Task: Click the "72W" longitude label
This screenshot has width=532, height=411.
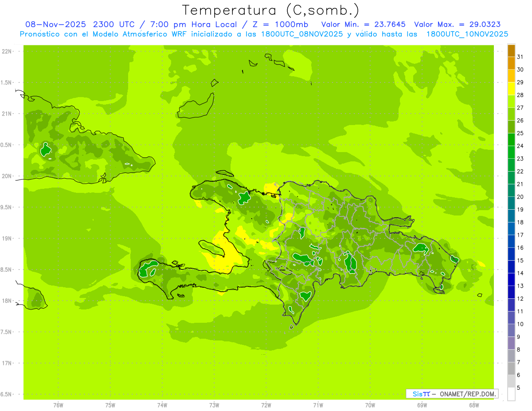Action: [x=266, y=405]
